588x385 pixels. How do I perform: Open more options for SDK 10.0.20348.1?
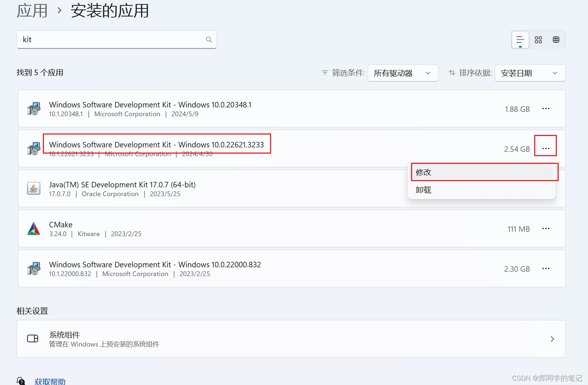pyautogui.click(x=546, y=109)
